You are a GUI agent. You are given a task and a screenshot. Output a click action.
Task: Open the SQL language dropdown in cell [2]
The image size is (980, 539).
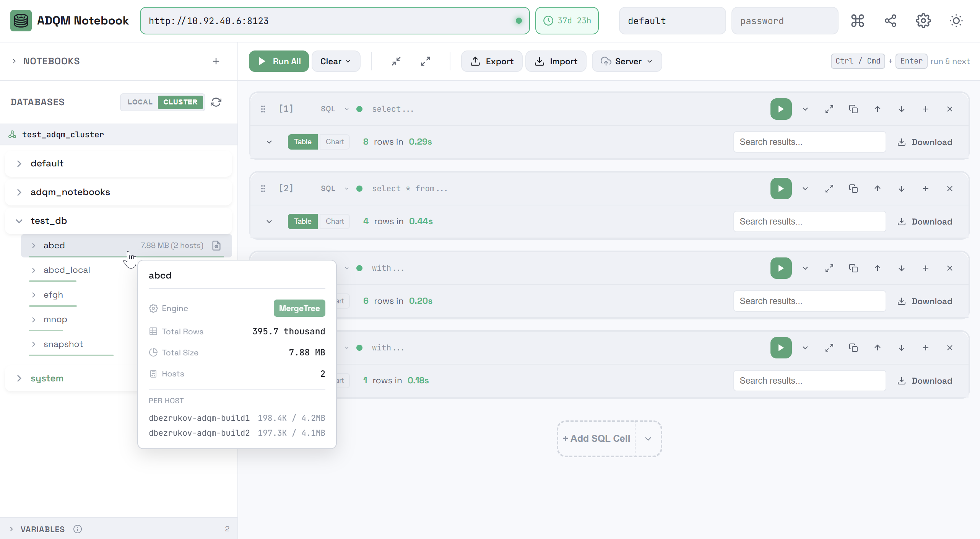coord(335,188)
